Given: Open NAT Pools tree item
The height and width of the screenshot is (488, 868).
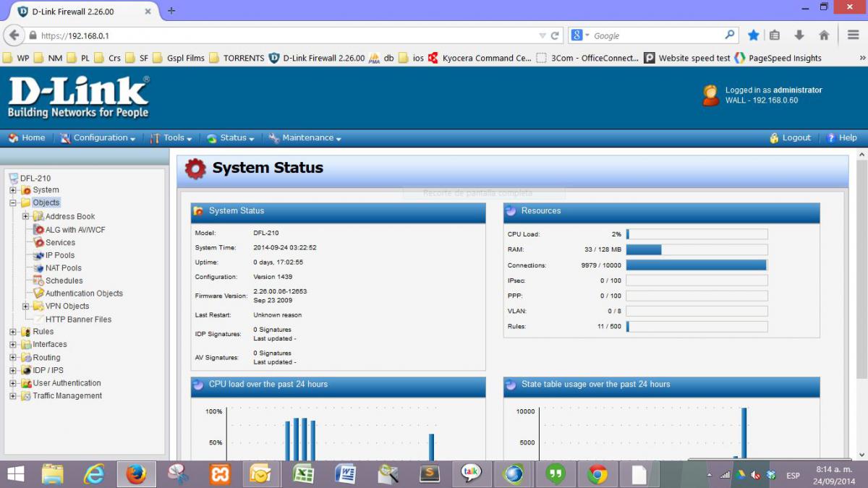Looking at the screenshot, I should click(64, 267).
